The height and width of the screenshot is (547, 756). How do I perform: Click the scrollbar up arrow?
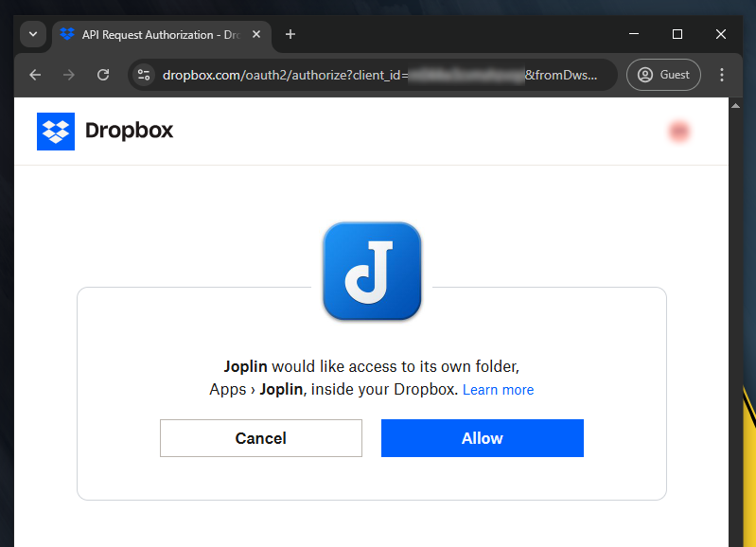tap(735, 105)
